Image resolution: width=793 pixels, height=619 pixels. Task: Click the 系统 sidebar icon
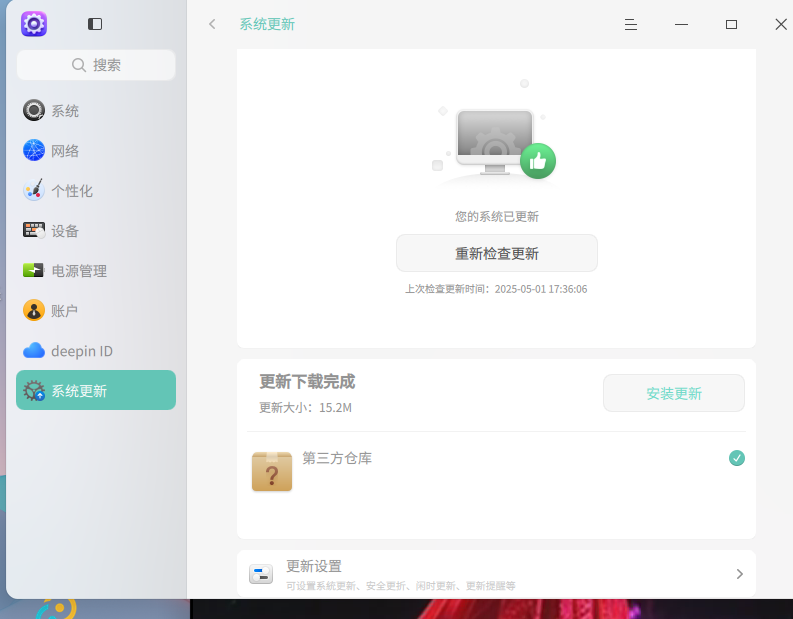[x=34, y=110]
